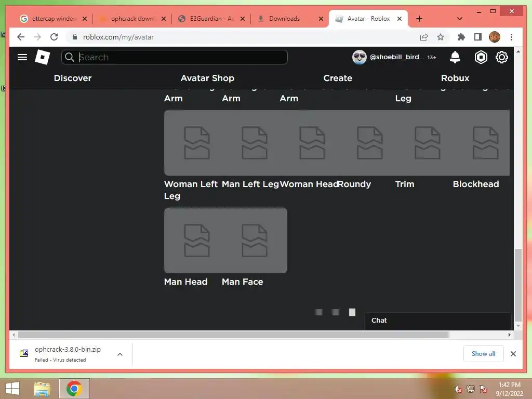This screenshot has width=532, height=399.
Task: Open the tab search dropdown chevron
Action: 460,19
